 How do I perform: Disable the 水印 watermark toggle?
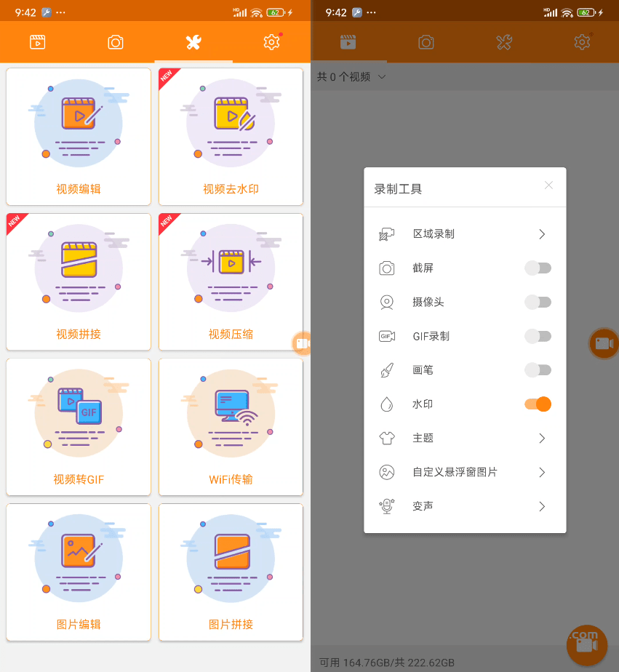pyautogui.click(x=538, y=404)
